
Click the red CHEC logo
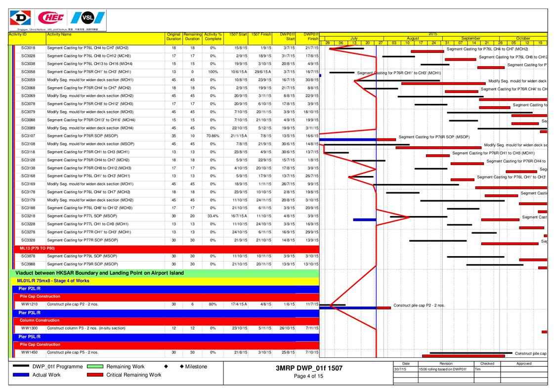[51, 17]
